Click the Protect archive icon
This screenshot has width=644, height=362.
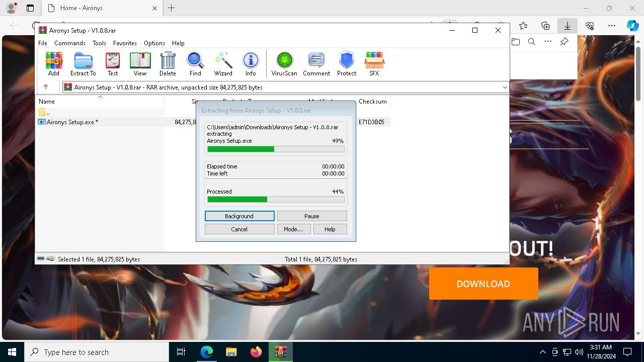(347, 64)
